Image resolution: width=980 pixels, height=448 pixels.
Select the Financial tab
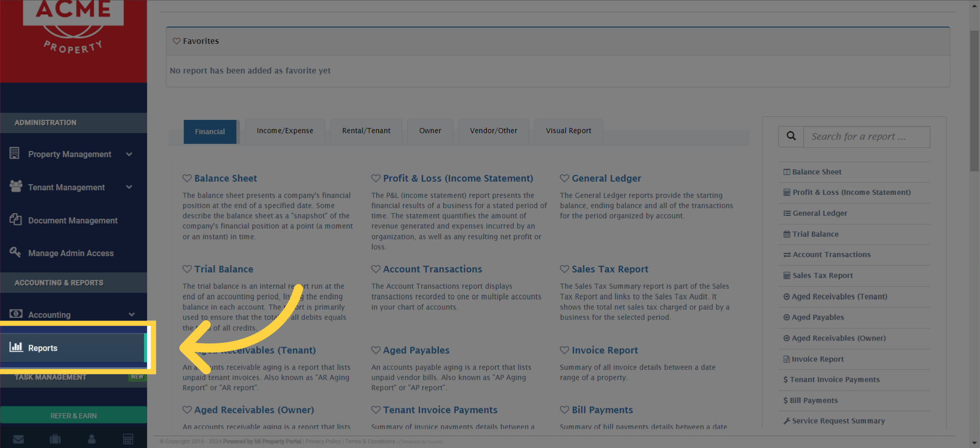click(210, 132)
